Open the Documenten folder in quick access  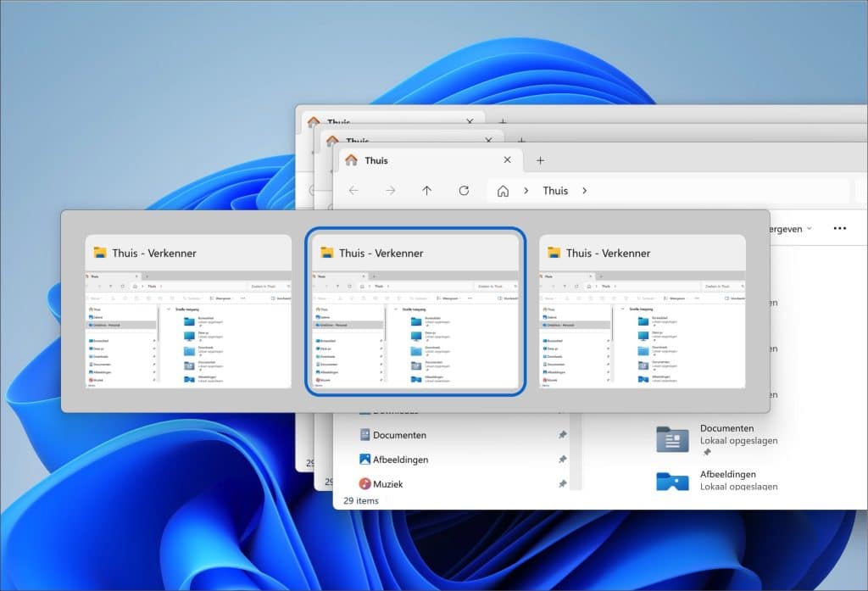[717, 439]
